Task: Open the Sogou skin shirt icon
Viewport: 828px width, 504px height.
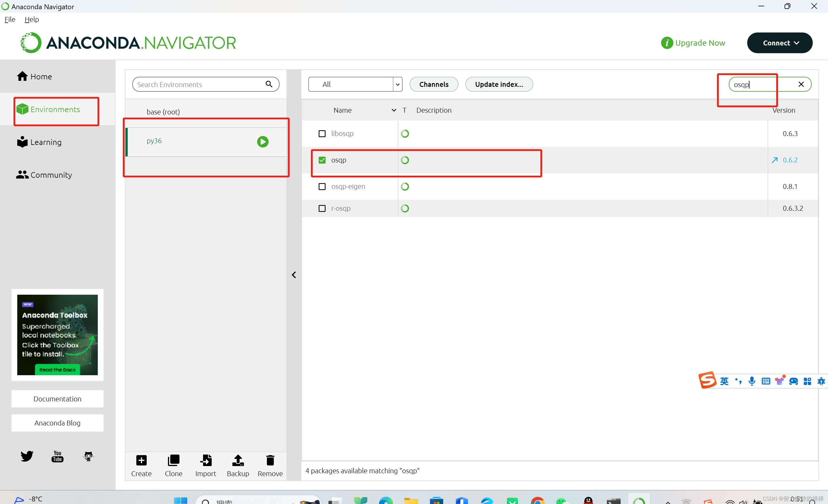Action: point(780,380)
